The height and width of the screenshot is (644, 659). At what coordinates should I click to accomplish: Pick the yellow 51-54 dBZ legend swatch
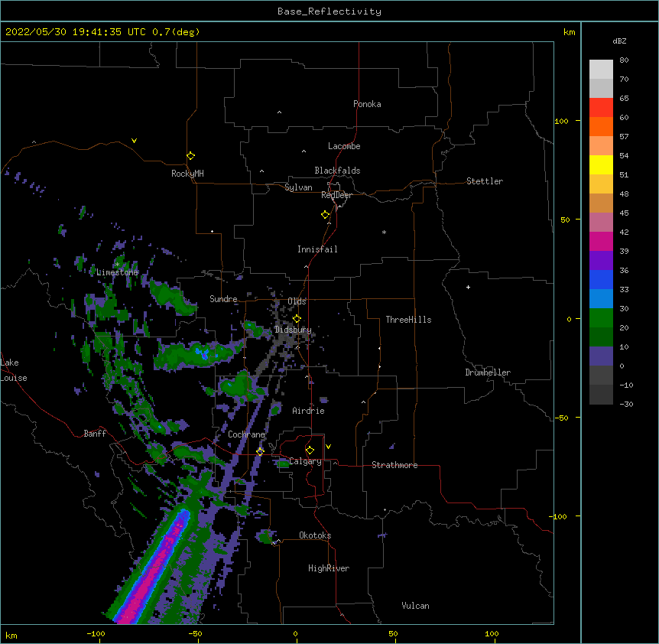tap(601, 164)
